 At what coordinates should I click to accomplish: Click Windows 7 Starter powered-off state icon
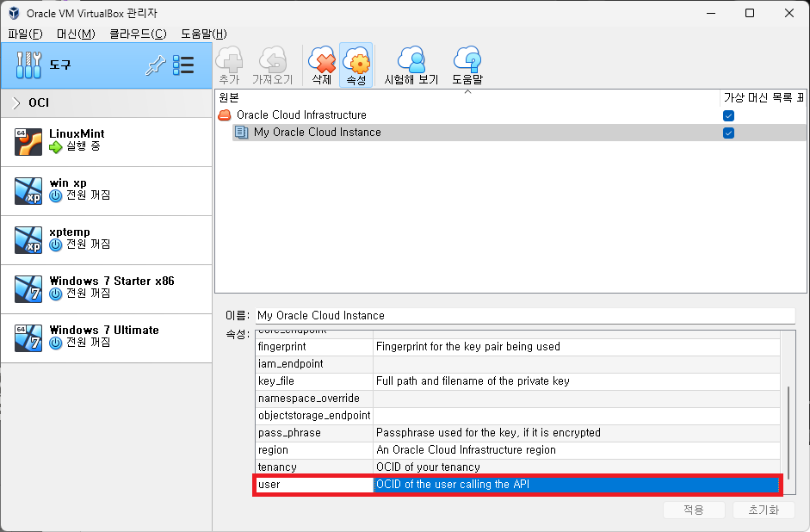click(56, 294)
